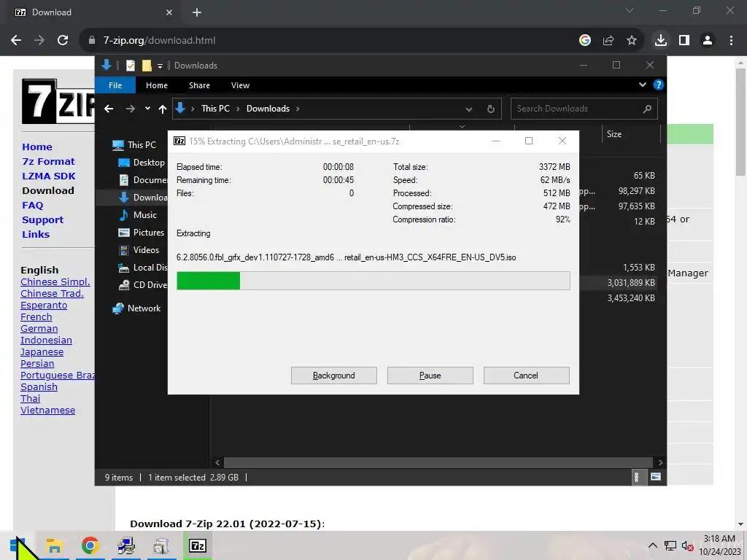Switch to large icons view in Explorer
The image size is (747, 560).
(656, 477)
